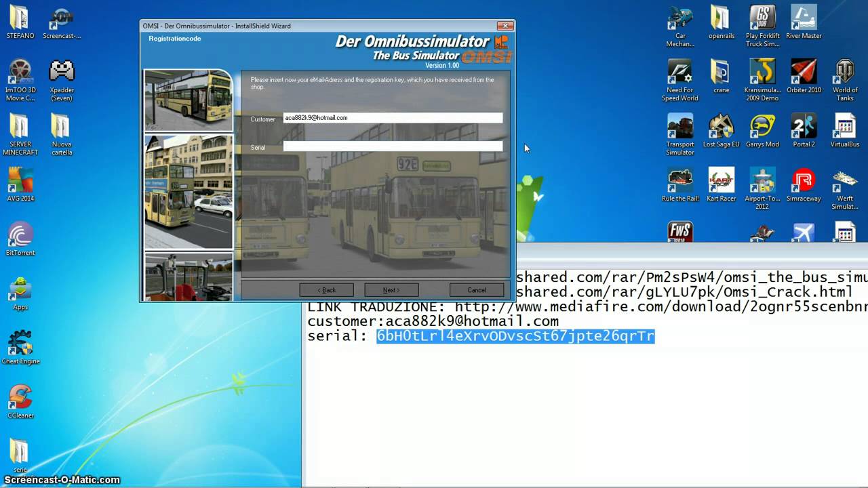Launch Orbiter 2010 shortcut
The height and width of the screenshot is (488, 868).
point(804,77)
